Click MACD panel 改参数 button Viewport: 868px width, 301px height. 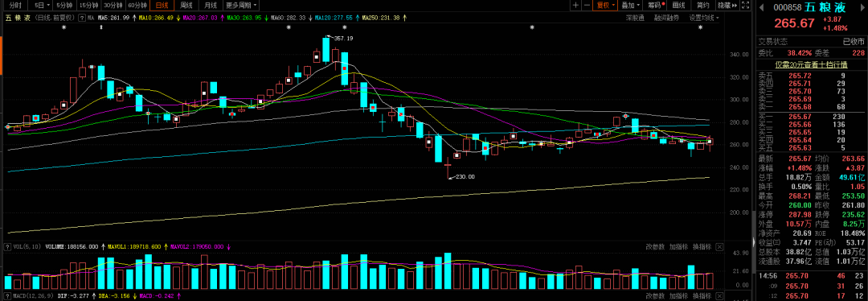click(x=655, y=296)
